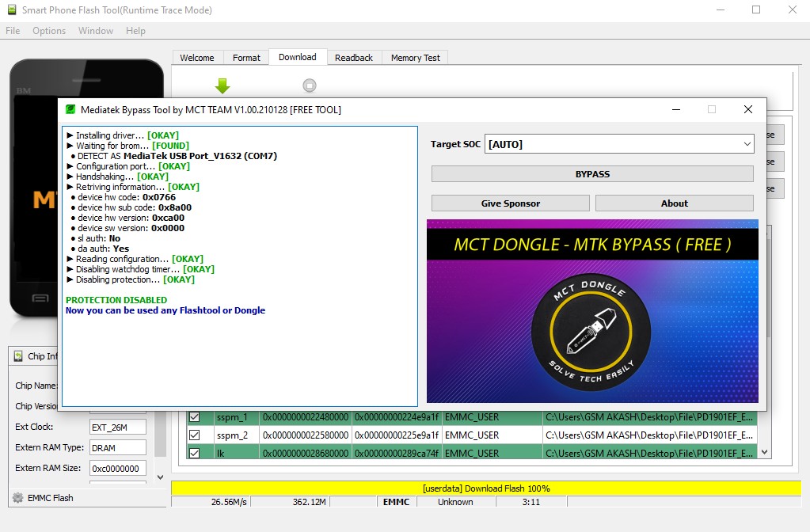Click the Mediatek Bypass Tool title icon
This screenshot has width=810, height=532.
(x=70, y=109)
